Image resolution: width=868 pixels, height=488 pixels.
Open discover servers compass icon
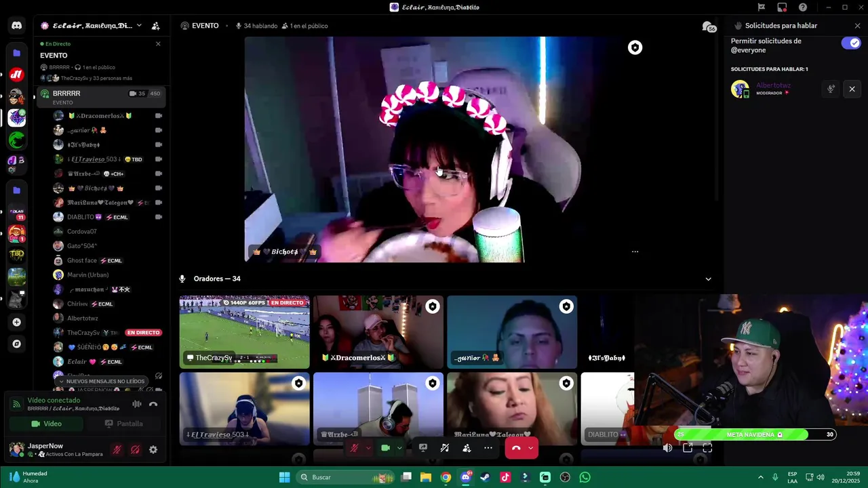(x=17, y=344)
